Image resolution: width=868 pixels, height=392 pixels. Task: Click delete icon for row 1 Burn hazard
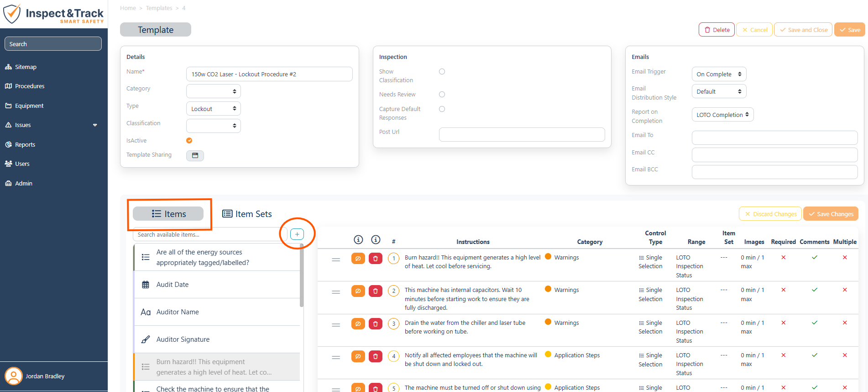pos(376,259)
